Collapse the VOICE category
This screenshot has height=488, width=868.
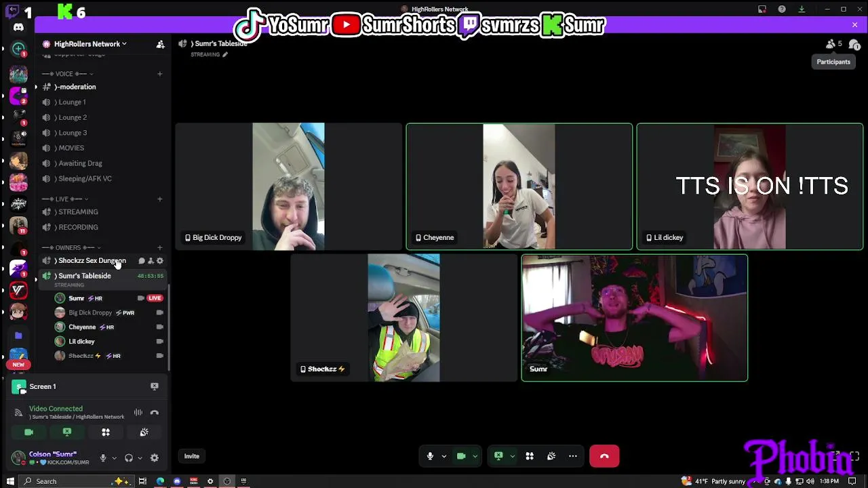point(68,74)
